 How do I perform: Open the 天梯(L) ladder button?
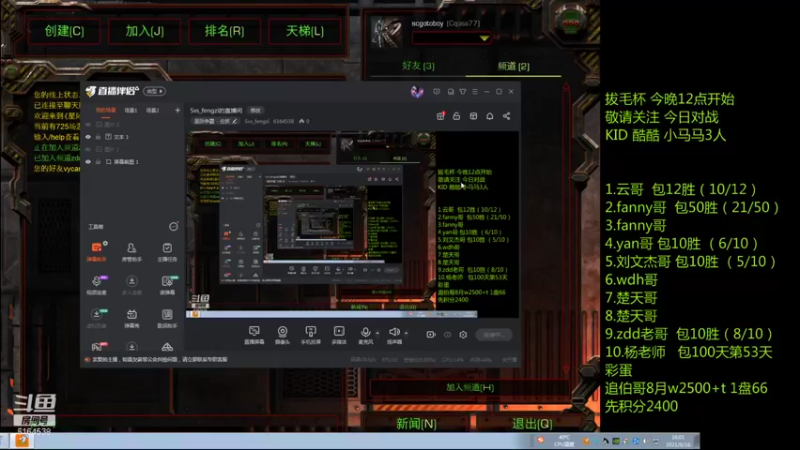click(305, 32)
